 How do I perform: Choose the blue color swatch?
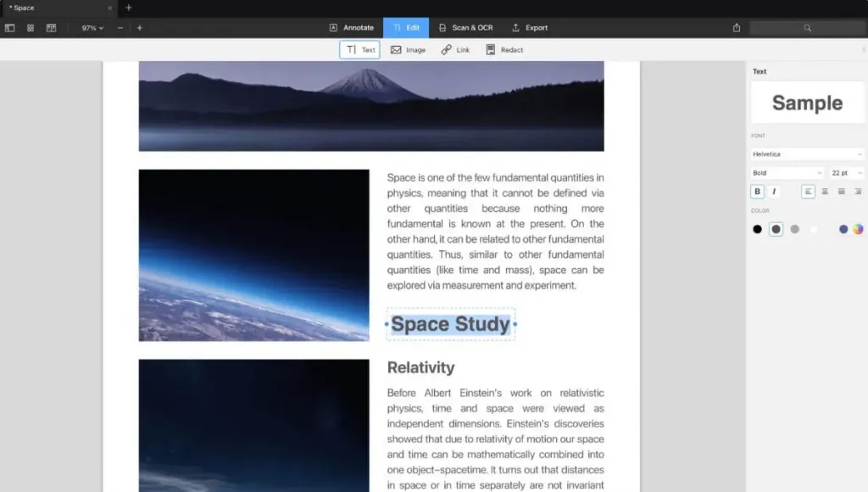coord(843,229)
